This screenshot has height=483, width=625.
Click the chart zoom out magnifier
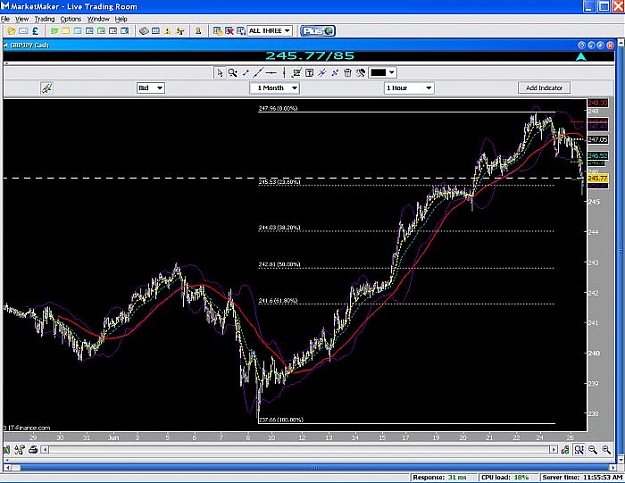[x=593, y=450]
